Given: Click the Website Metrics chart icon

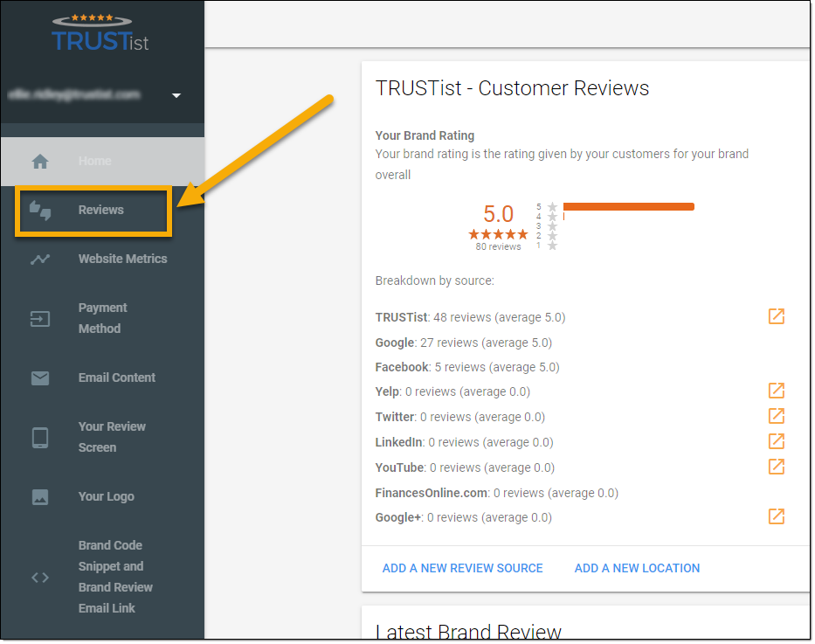Looking at the screenshot, I should tap(39, 258).
